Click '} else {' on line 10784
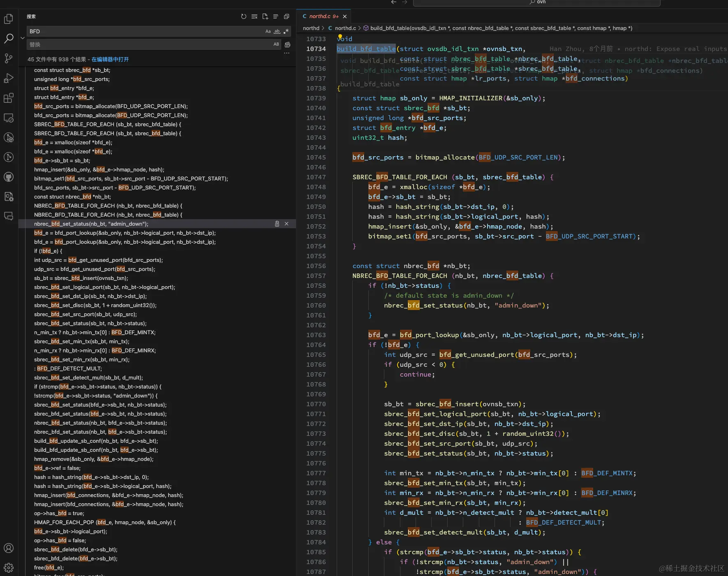The height and width of the screenshot is (576, 728). point(384,542)
